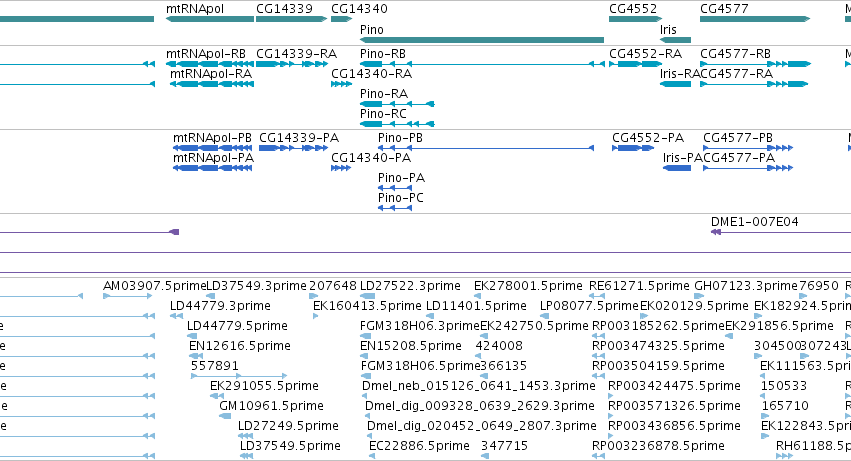
Task: Select protein Pino-PB
Action: (401, 138)
